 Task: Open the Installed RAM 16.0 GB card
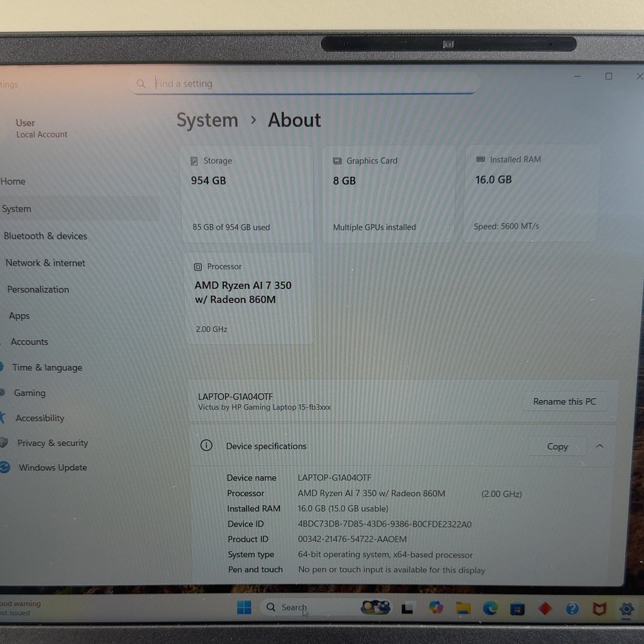click(x=531, y=193)
